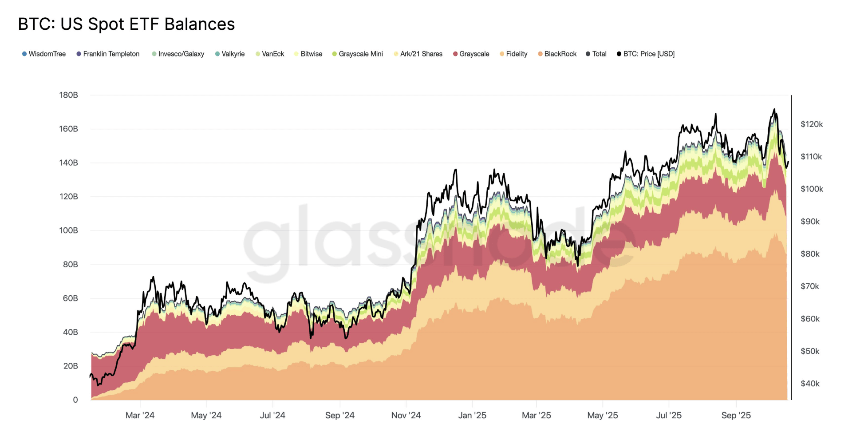Click the chart title BTC: US Spot ETF Balances
The image size is (868, 444).
point(126,24)
